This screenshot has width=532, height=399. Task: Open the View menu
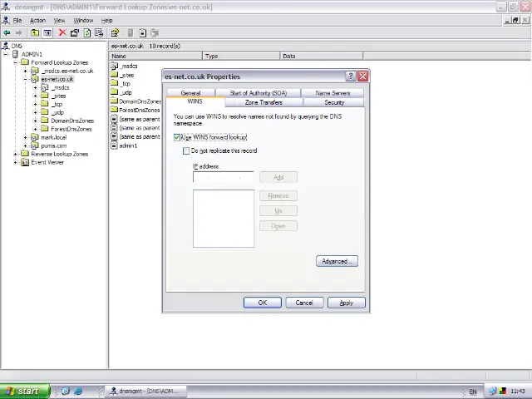(x=59, y=20)
